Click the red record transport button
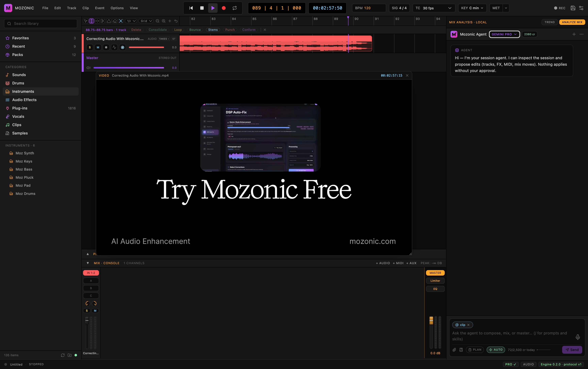Screen dimensions: 588x369 pyautogui.click(x=224, y=8)
